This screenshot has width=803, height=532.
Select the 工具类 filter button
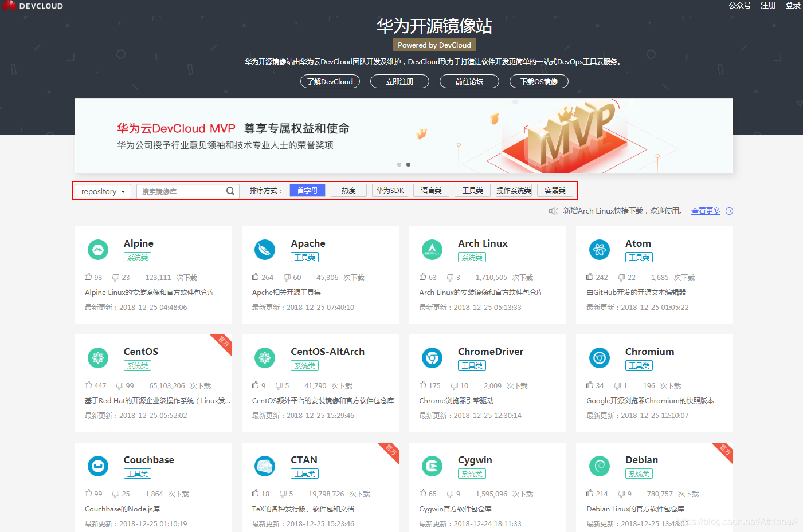coord(472,190)
